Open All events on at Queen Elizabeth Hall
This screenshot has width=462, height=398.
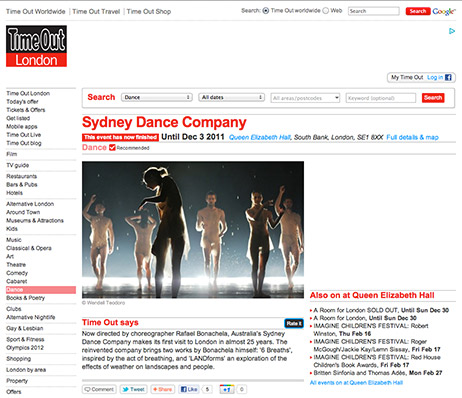(356, 383)
